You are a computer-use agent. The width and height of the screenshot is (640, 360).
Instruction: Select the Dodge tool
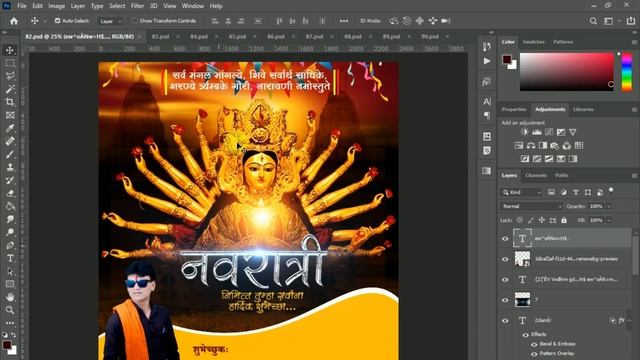10,232
